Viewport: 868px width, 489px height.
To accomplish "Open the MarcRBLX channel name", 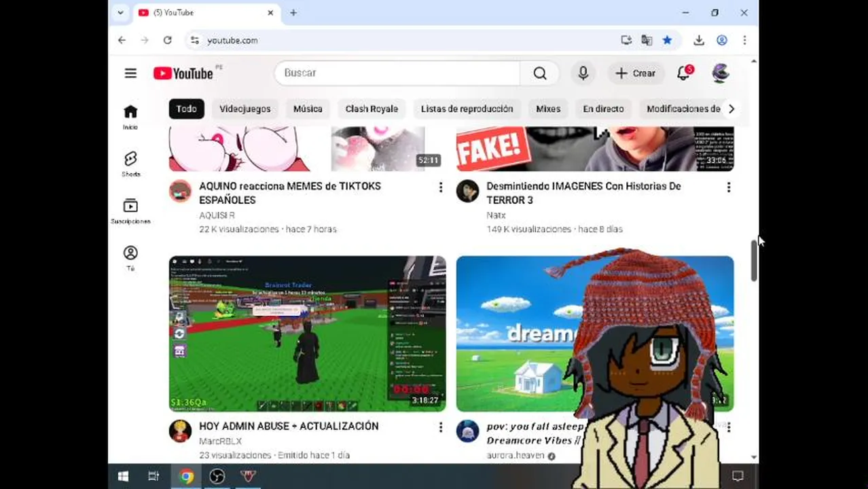I will pyautogui.click(x=220, y=441).
